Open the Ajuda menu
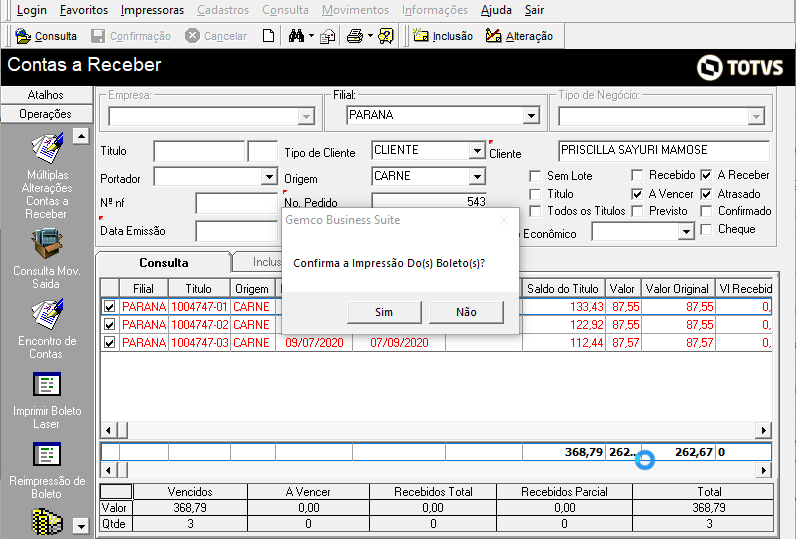Screen dimensions: 796x539 (496, 10)
